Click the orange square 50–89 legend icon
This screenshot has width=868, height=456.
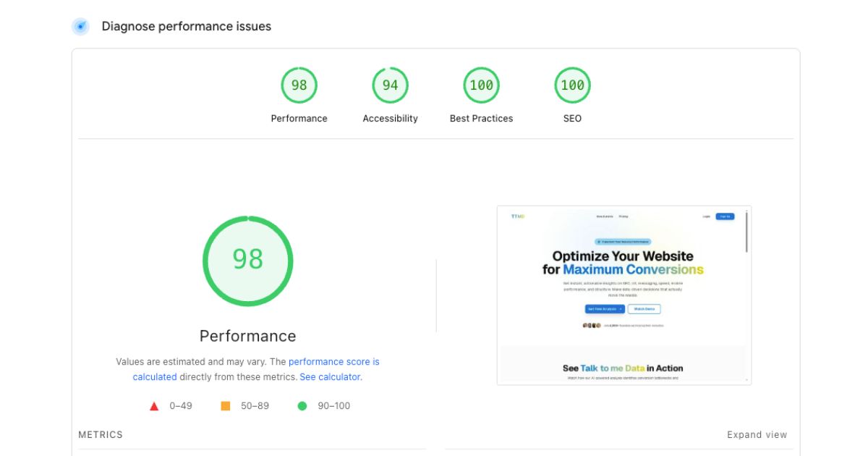(226, 406)
